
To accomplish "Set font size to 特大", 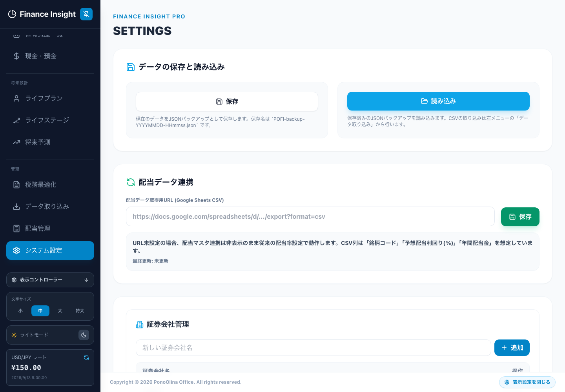I will click(80, 311).
